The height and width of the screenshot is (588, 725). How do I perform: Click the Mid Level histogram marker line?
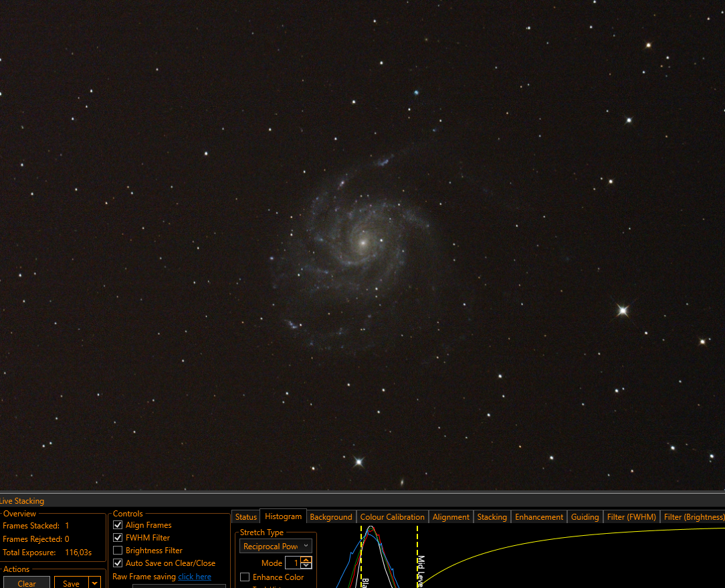[x=417, y=557]
